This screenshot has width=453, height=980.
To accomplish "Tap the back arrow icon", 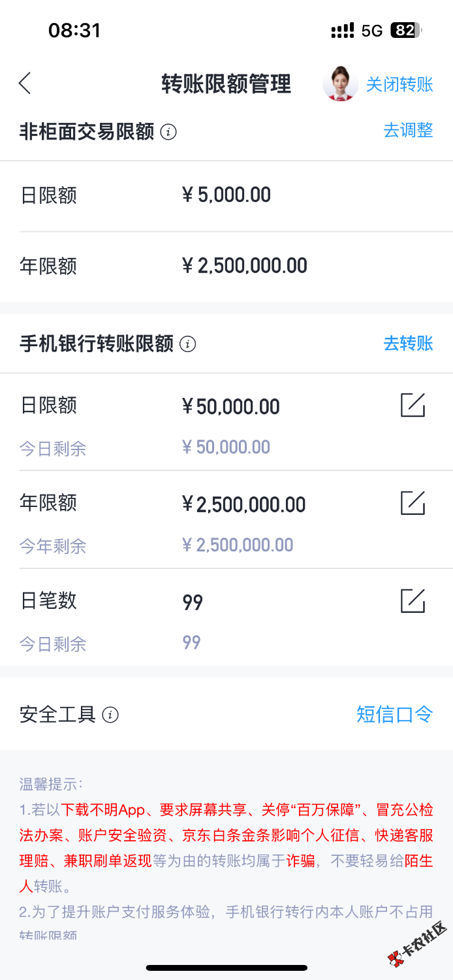I will tap(25, 84).
